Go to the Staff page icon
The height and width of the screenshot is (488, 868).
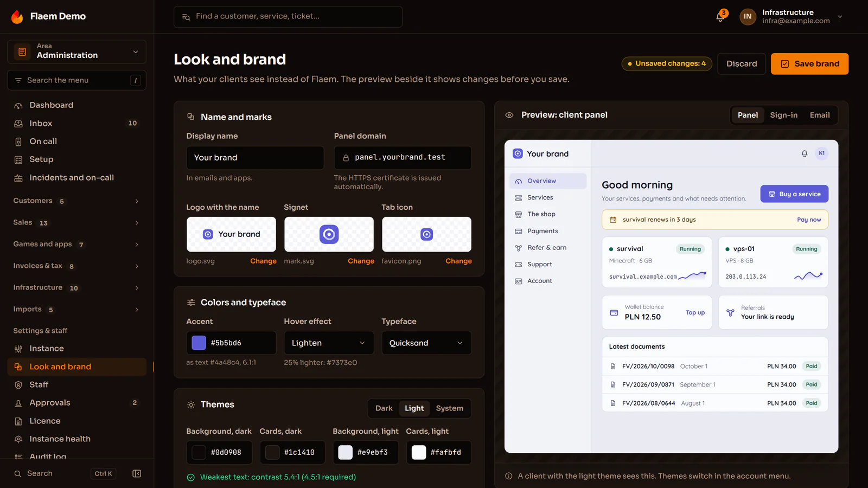[x=18, y=385]
